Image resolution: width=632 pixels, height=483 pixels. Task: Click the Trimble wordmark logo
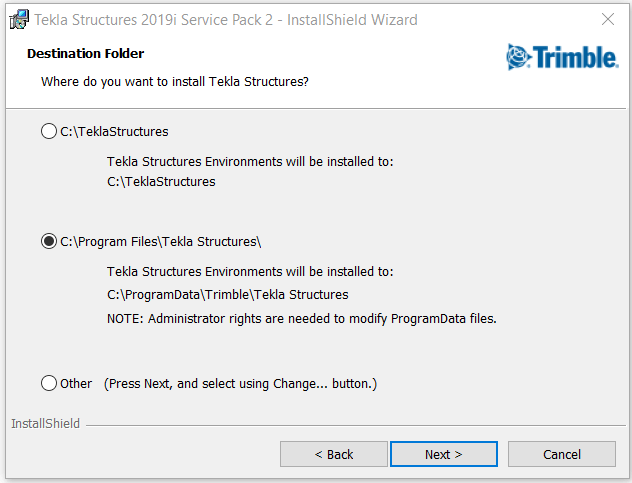click(574, 57)
